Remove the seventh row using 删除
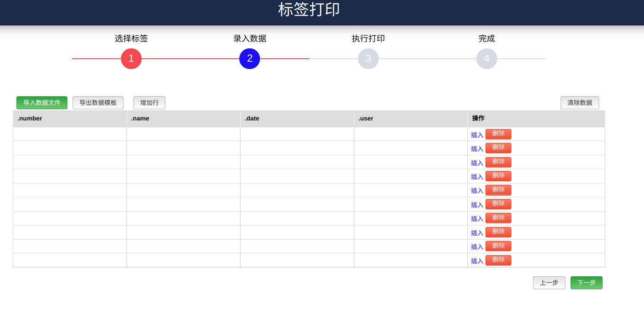Image resolution: width=644 pixels, height=316 pixels. pos(498,218)
